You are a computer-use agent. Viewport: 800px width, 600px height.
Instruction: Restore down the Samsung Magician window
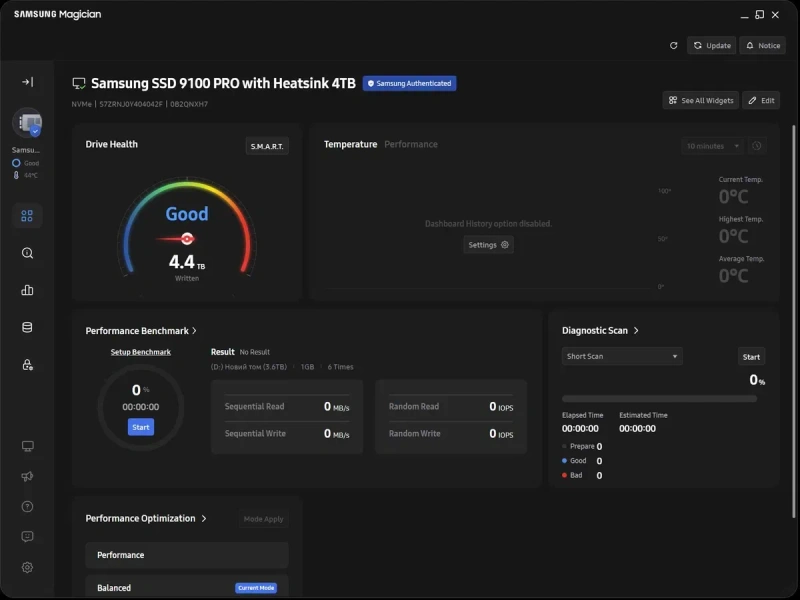[x=760, y=15]
